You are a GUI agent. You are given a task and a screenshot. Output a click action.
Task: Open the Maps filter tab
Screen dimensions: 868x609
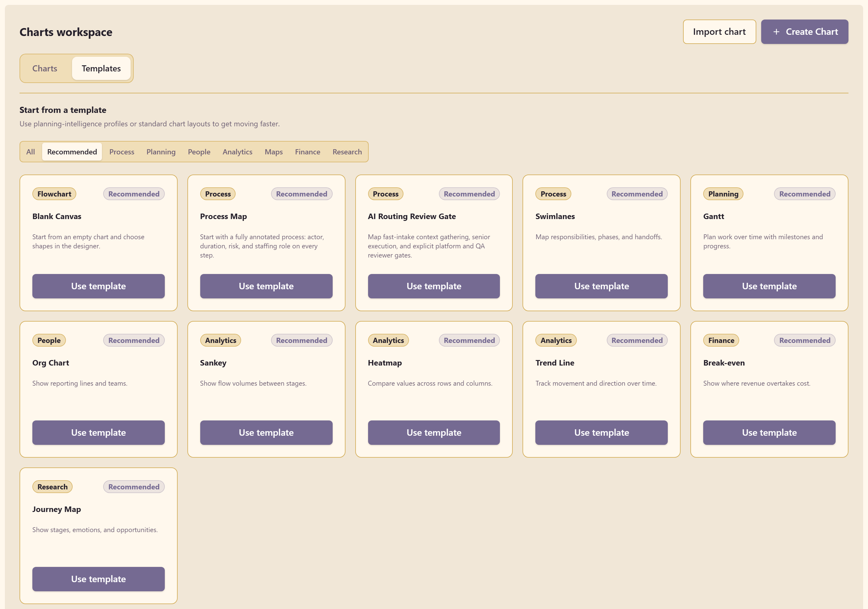tap(274, 152)
